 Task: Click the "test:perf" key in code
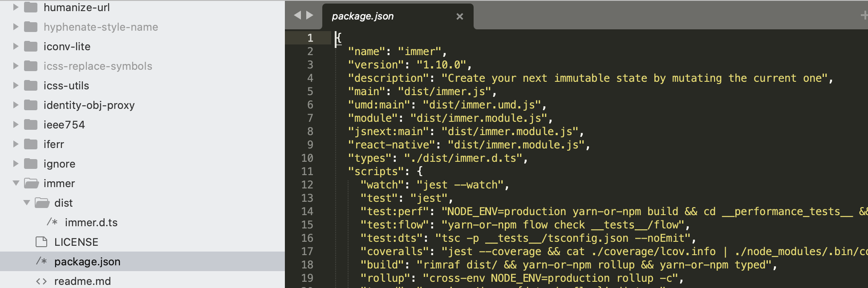395,211
